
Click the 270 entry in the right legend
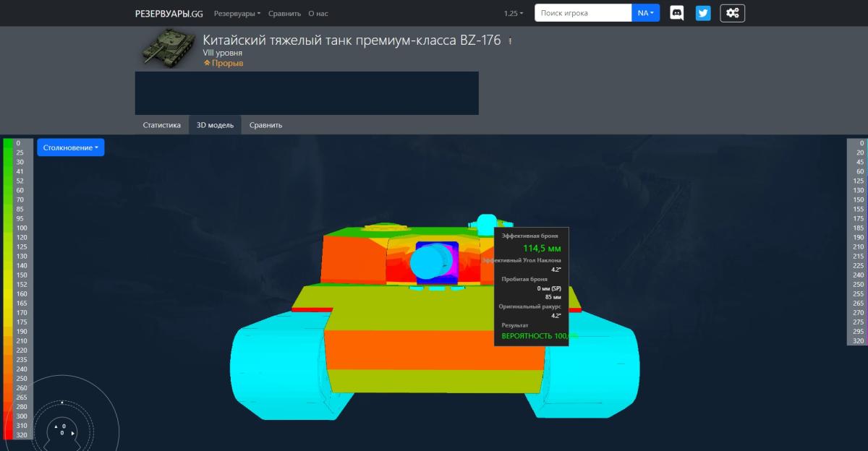point(857,312)
